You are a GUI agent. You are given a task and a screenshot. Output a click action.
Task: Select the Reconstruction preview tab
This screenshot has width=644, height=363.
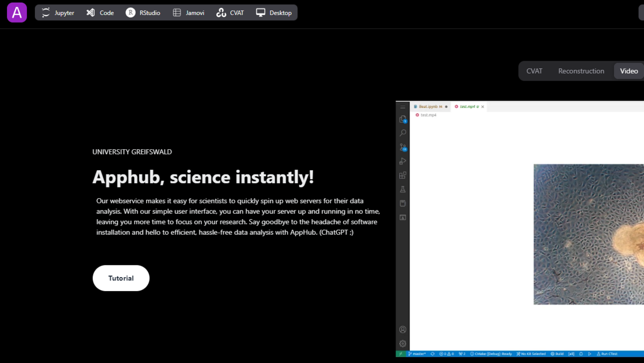tap(581, 71)
